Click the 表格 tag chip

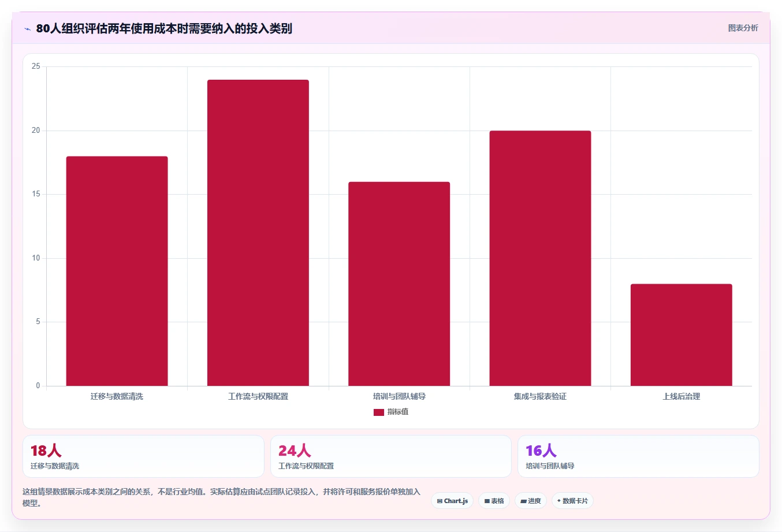(494, 501)
